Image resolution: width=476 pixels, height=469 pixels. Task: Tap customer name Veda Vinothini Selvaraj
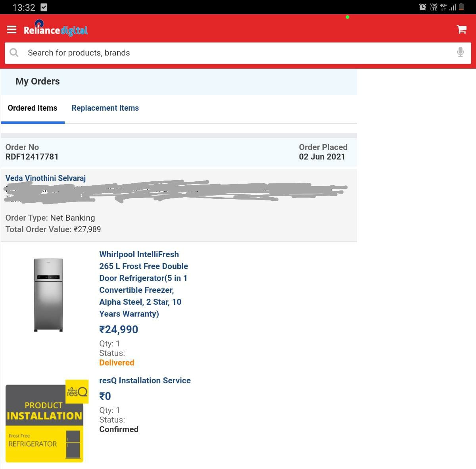click(46, 178)
